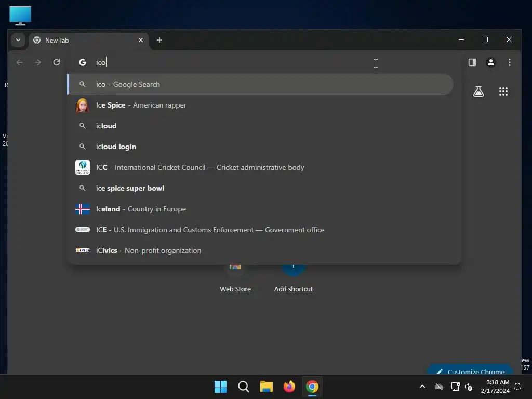Open the desktop monitor icon
This screenshot has height=399, width=532.
pos(20,16)
